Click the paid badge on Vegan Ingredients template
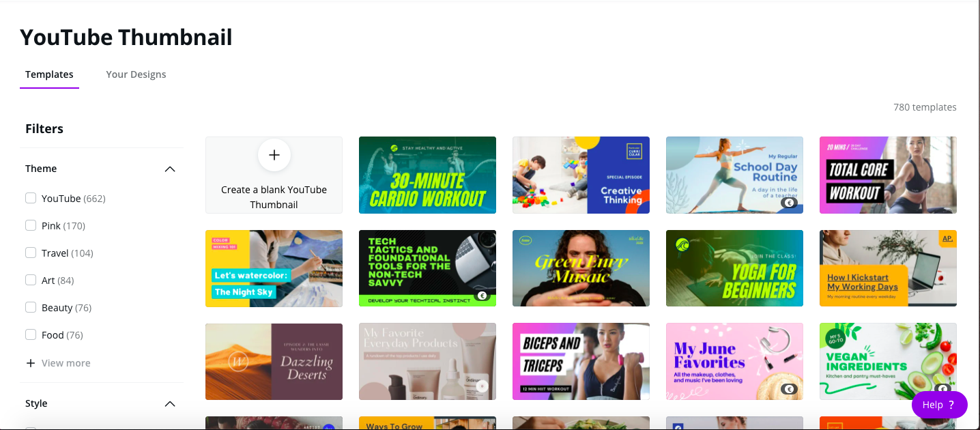 coord(942,389)
